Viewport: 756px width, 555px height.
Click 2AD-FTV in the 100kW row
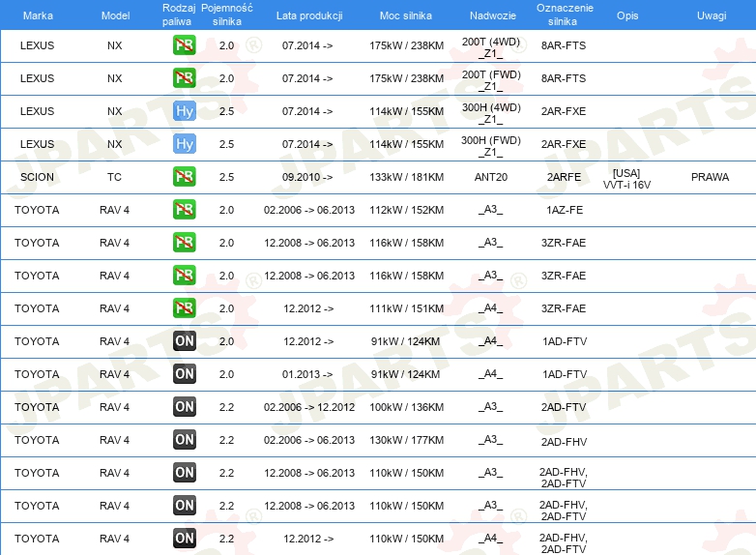564,407
